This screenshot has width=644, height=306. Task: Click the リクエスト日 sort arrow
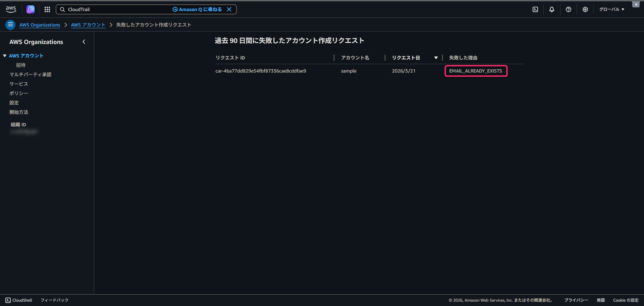pyautogui.click(x=436, y=58)
